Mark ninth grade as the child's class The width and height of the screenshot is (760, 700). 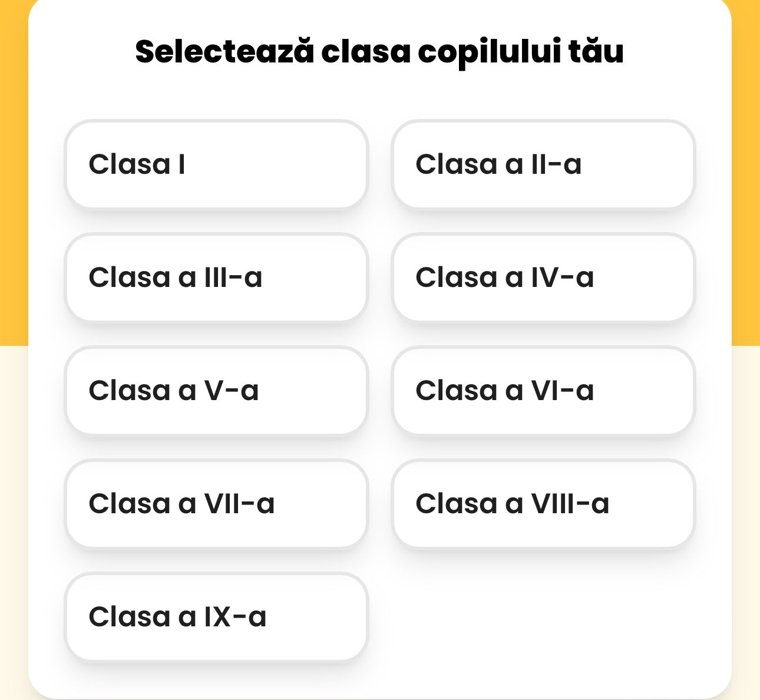[x=216, y=617]
